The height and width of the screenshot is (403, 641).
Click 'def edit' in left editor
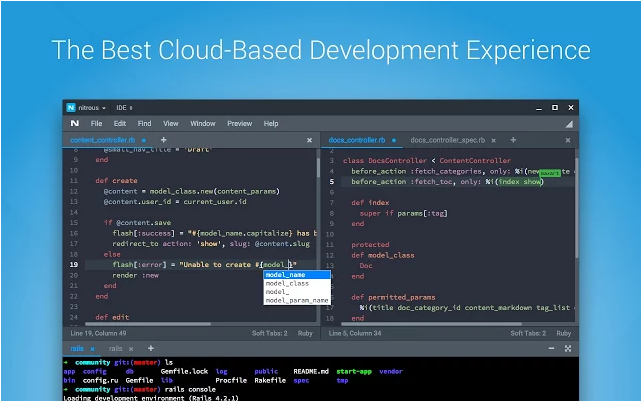point(112,317)
